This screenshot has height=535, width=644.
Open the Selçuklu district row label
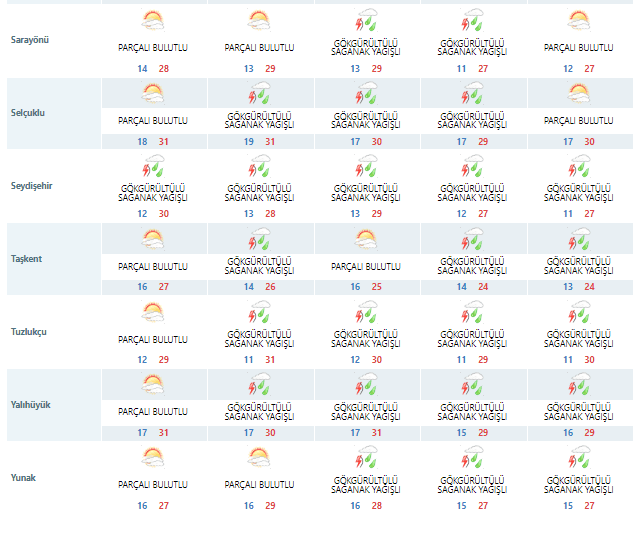(x=30, y=112)
